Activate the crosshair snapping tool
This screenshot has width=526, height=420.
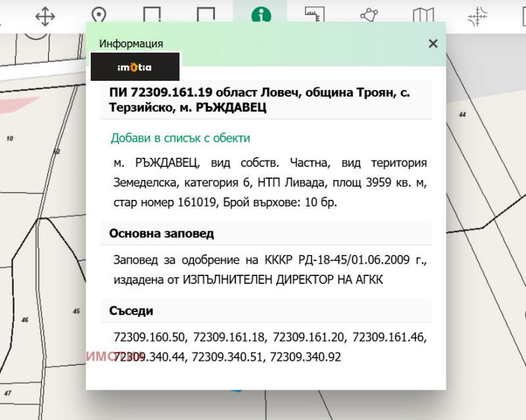pyautogui.click(x=477, y=16)
